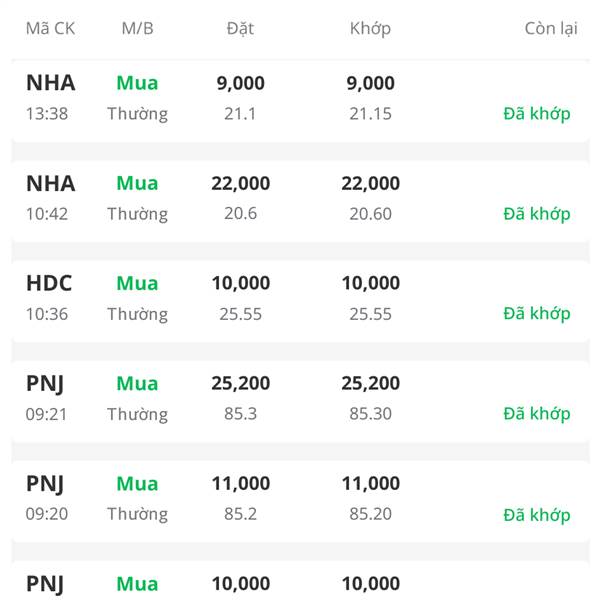Open the PNJ order placed at 09:20

pos(300,501)
